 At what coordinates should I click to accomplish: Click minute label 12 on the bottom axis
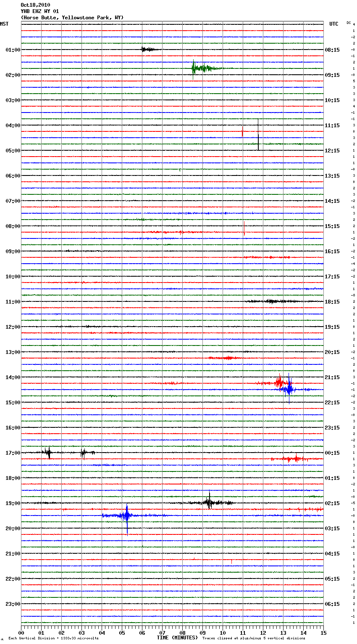tap(263, 633)
